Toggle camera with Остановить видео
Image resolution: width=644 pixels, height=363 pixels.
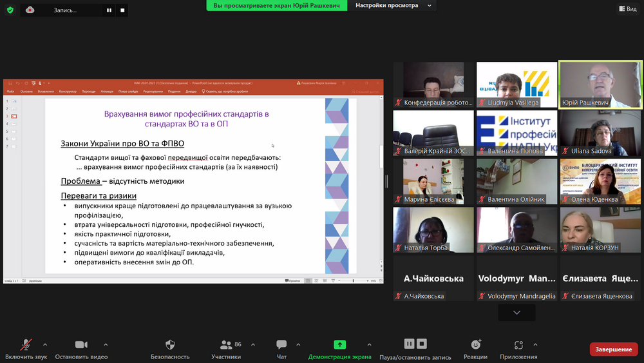[x=81, y=344]
